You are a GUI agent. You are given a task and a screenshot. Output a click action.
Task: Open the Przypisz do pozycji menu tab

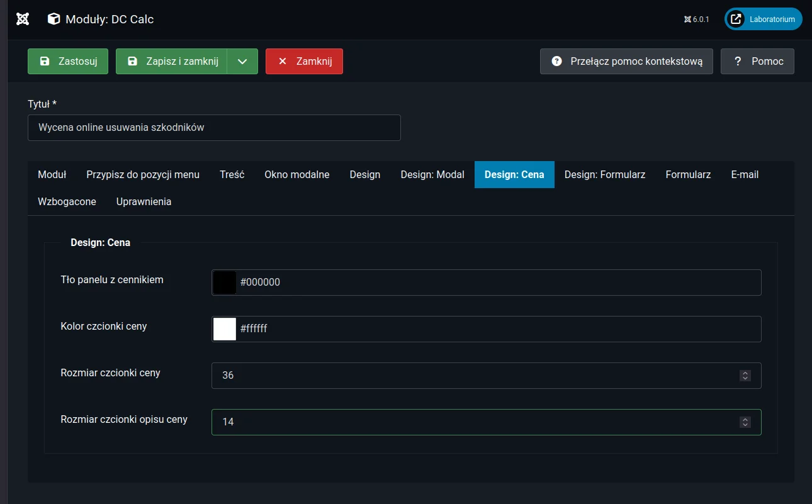[143, 175]
